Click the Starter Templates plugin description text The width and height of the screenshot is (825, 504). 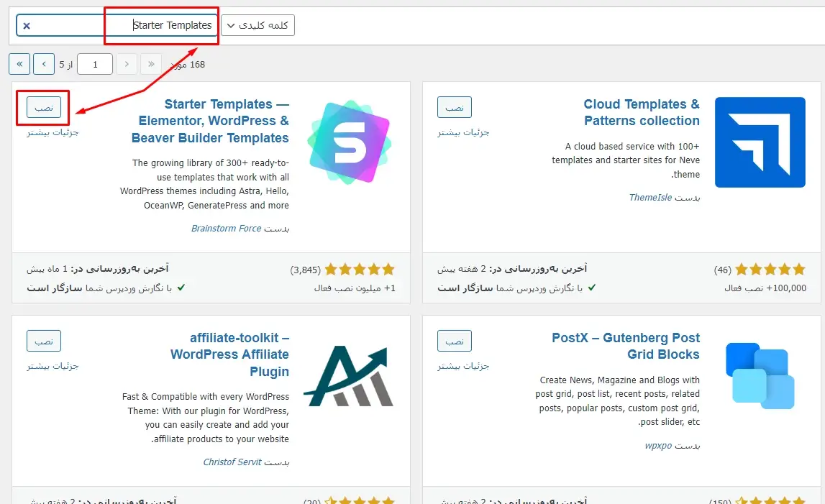tap(205, 184)
